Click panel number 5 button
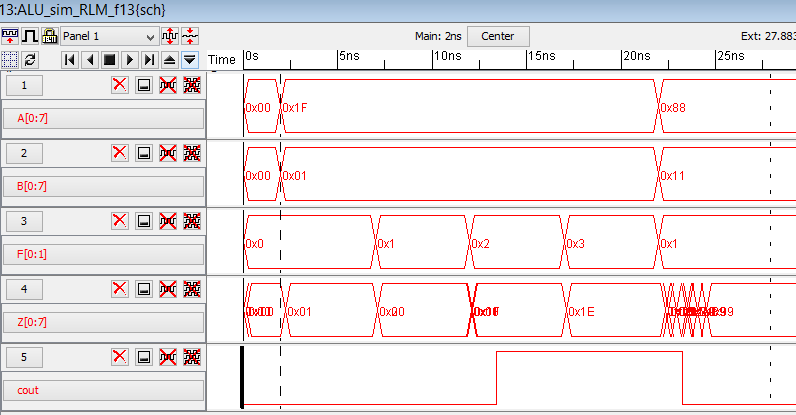 pos(24,358)
